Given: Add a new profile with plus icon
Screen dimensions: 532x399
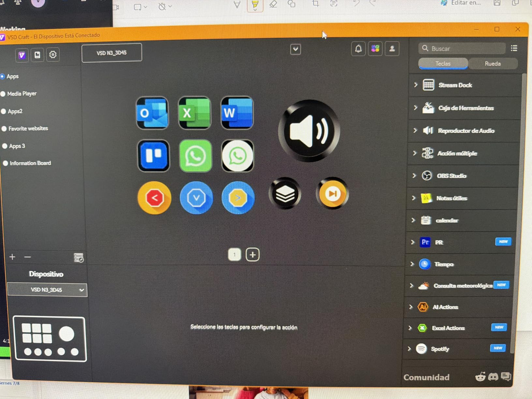Looking at the screenshot, I should [x=12, y=257].
